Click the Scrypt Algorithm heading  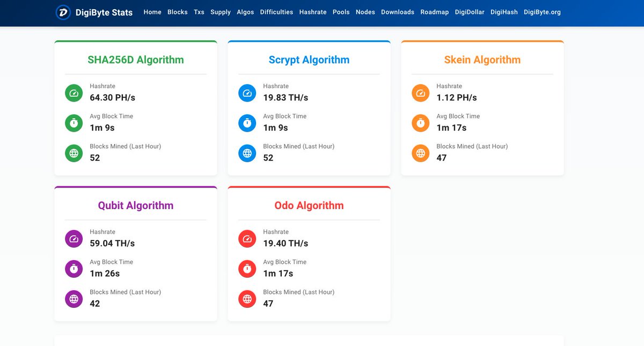coord(309,60)
